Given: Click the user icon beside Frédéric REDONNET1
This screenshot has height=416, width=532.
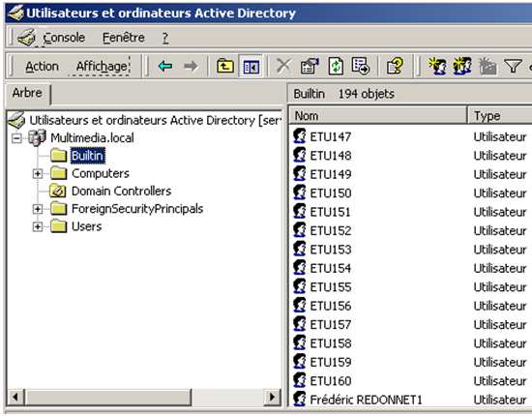Looking at the screenshot, I should [299, 399].
